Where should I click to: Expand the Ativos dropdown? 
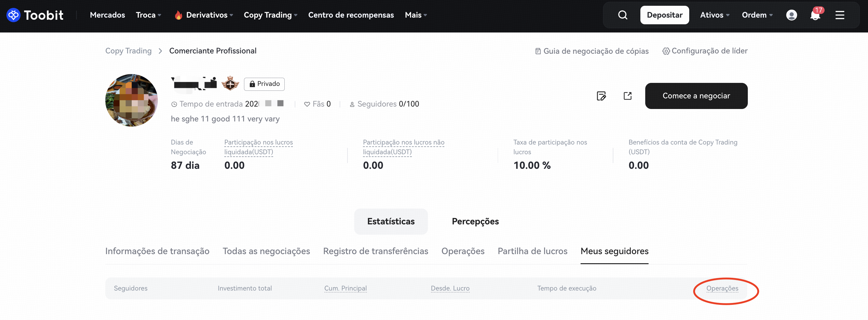(x=714, y=15)
